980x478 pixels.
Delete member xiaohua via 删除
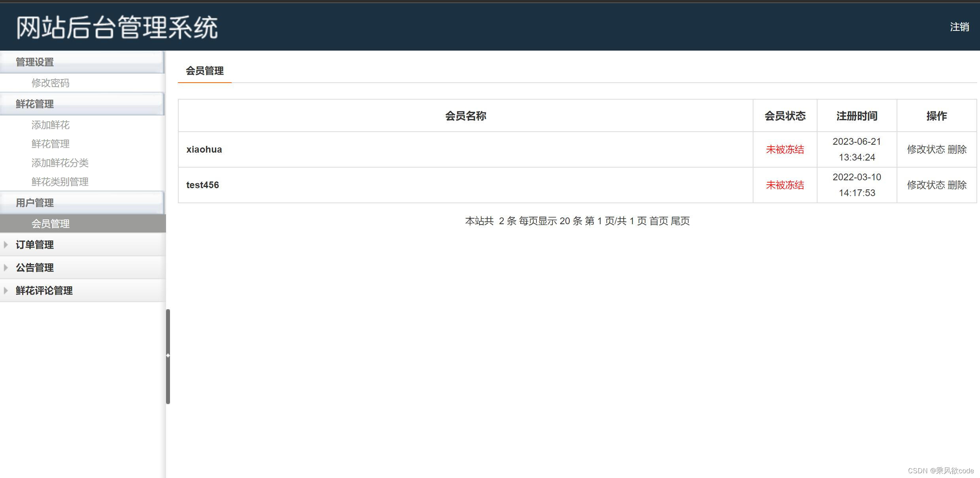957,149
